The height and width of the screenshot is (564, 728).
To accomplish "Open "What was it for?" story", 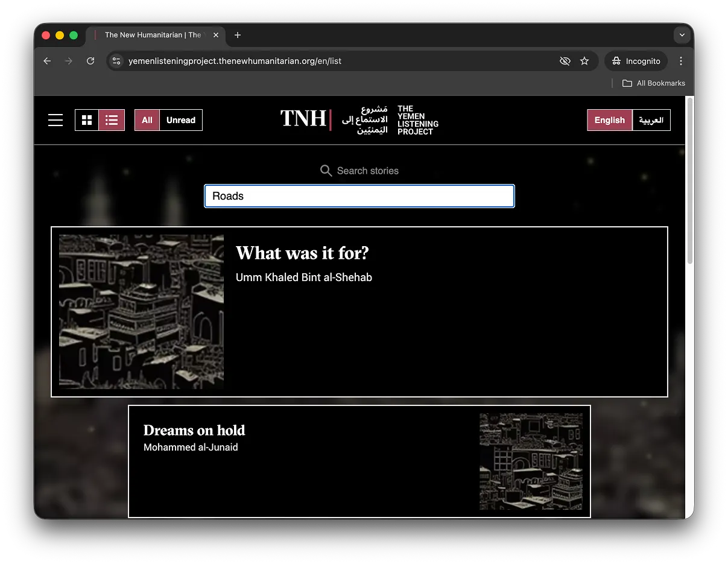I will coord(302,253).
